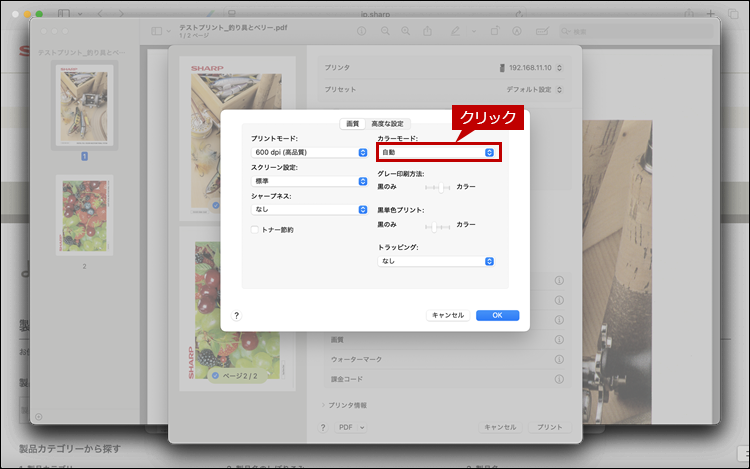Click the help icon beside the PDF button
The width and height of the screenshot is (750, 469).
[322, 427]
